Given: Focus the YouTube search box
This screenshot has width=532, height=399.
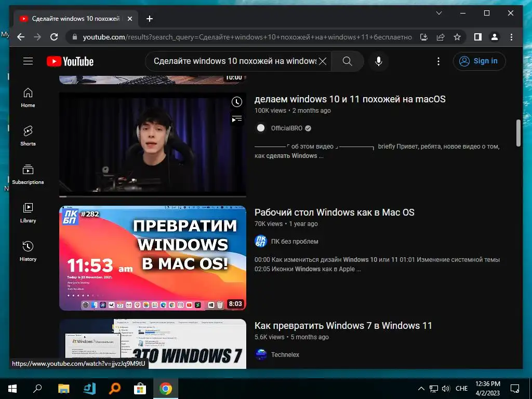Looking at the screenshot, I should 234,61.
